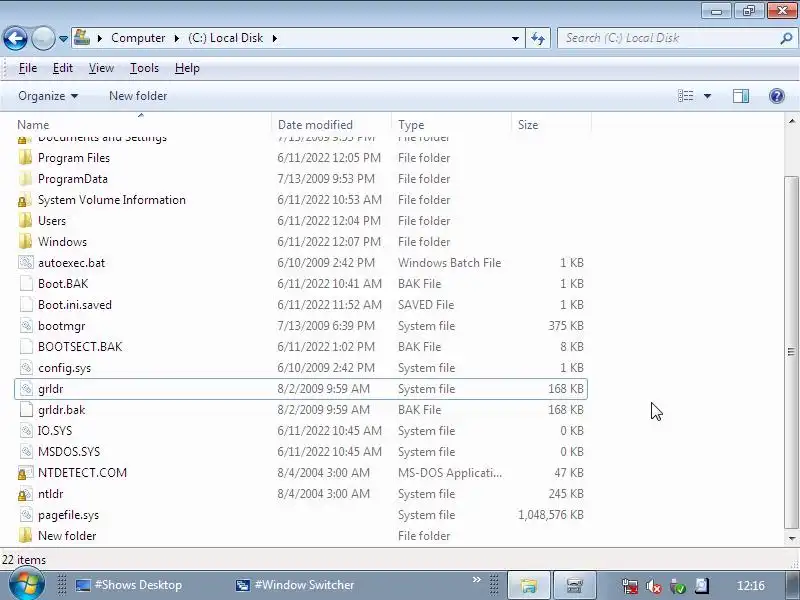Sort by the Date modified column header
The width and height of the screenshot is (800, 600).
click(x=315, y=124)
